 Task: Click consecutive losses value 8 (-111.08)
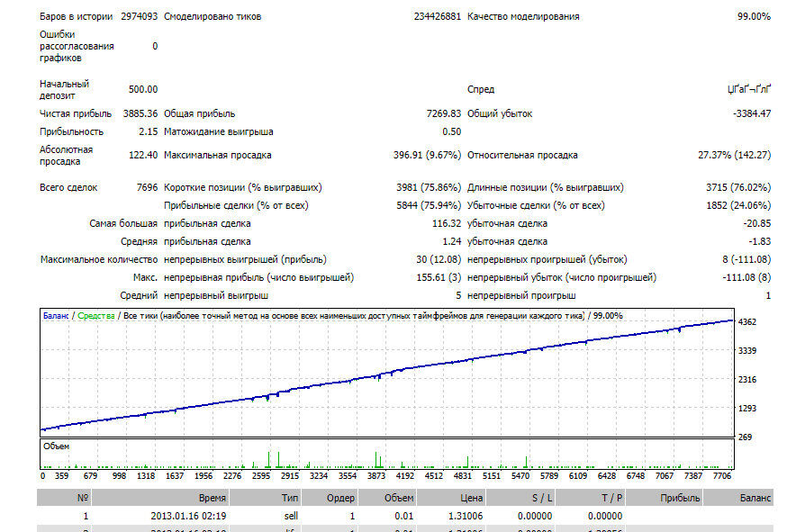746,260
